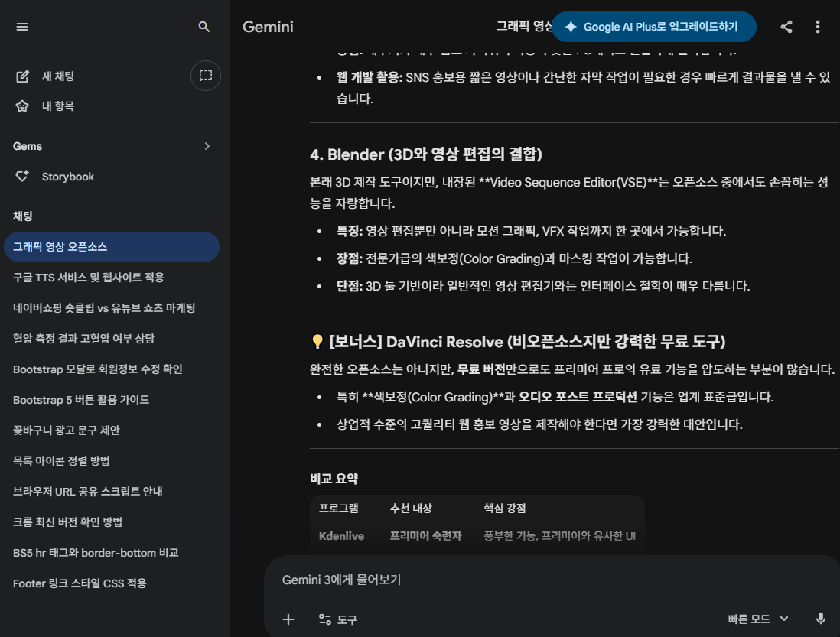Open chat Footer 링크 스타일 CSS 적용
Screen dimensions: 840x637
point(112,583)
